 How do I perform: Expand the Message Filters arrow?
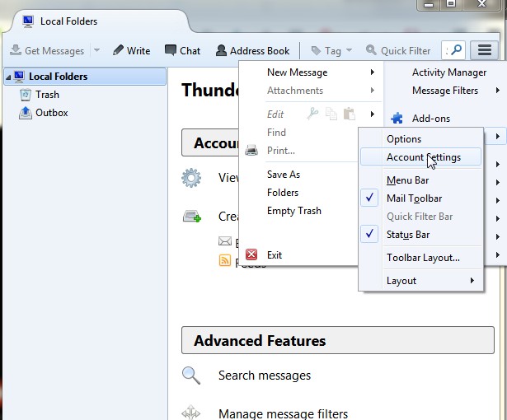pos(498,90)
